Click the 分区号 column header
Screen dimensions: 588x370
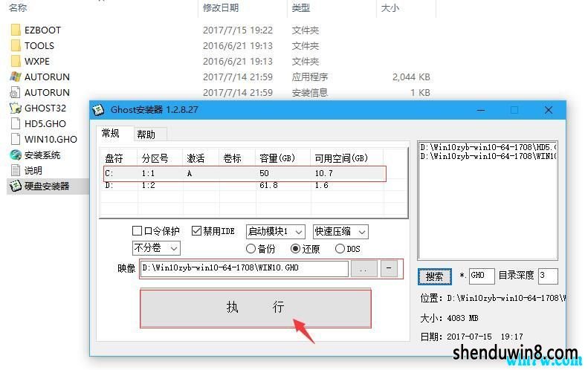coord(160,158)
